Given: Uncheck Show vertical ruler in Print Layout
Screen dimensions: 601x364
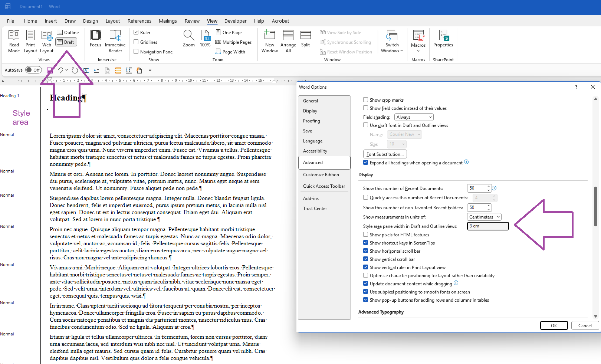Looking at the screenshot, I should (366, 267).
